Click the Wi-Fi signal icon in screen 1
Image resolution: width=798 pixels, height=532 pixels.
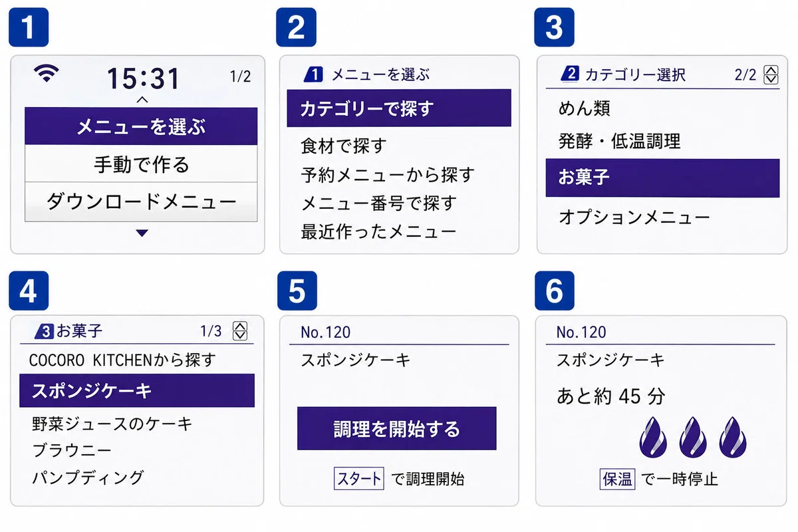47,73
